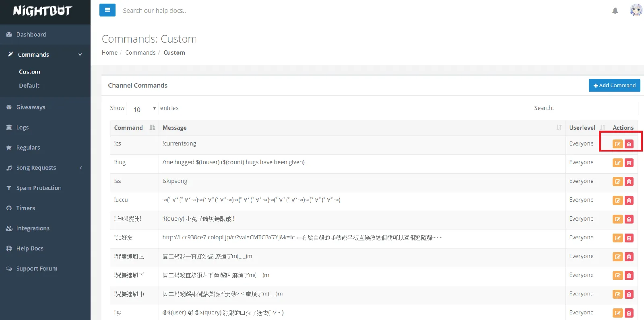644x320 pixels.
Task: Sort the table by Command column
Action: coord(134,128)
